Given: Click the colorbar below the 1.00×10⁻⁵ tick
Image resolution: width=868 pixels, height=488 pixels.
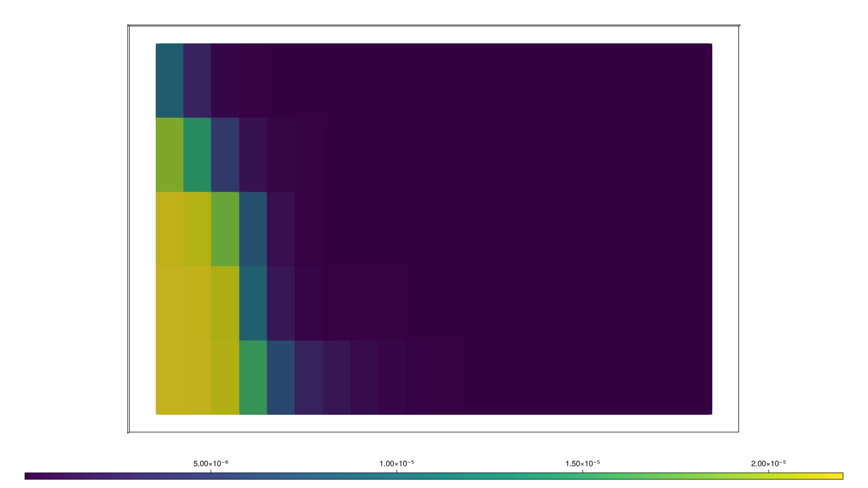Looking at the screenshot, I should [x=397, y=476].
